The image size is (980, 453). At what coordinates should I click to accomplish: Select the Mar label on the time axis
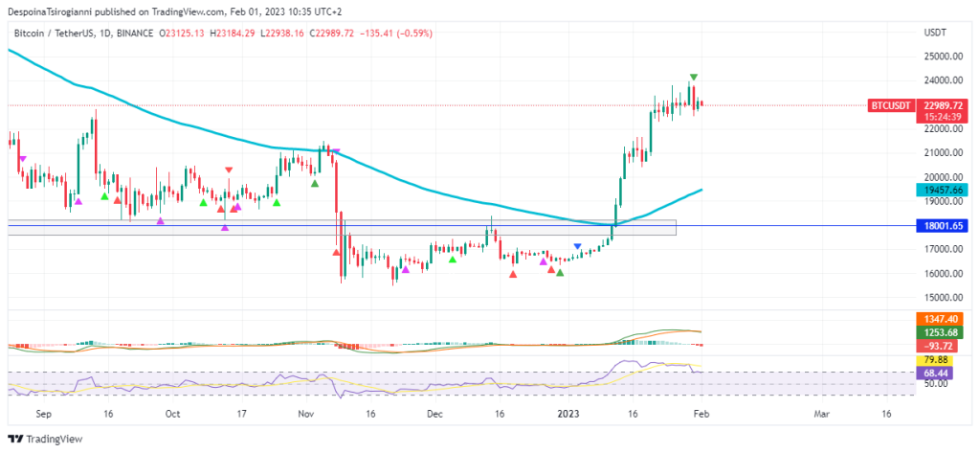(820, 415)
